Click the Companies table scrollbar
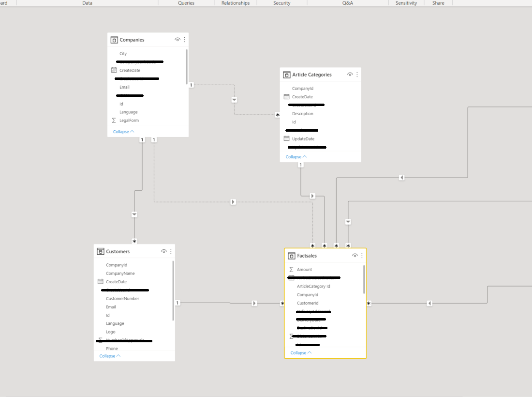Screen dimensions: 532x397 pos(187,67)
